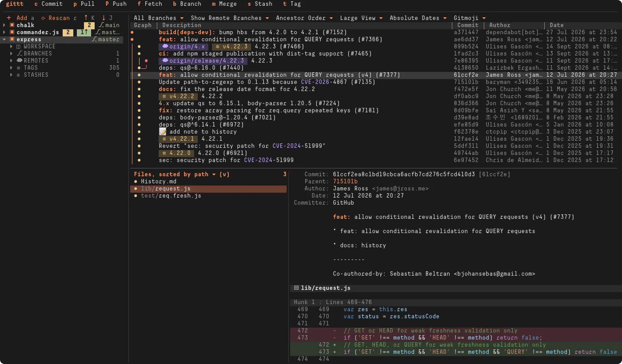Open parent commit link 715101b
622x364 pixels.
click(345, 182)
